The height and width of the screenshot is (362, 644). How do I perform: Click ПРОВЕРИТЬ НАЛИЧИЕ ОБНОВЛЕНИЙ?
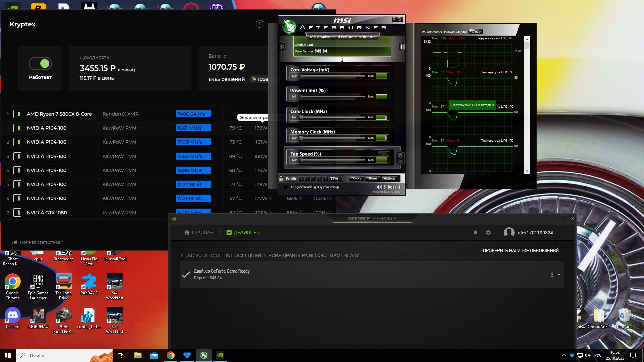point(521,250)
